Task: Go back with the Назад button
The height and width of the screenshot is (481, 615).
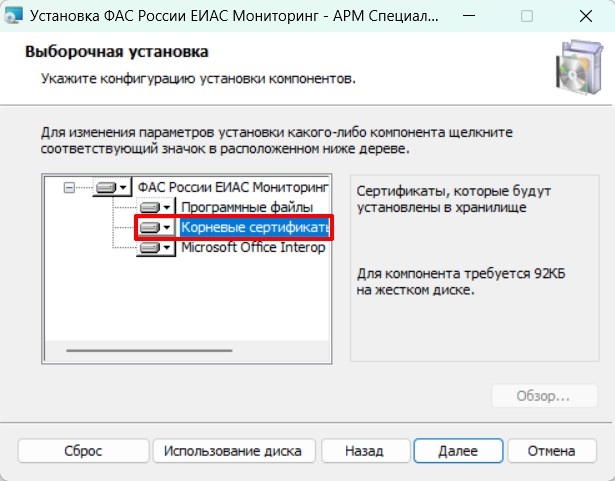Action: coord(364,451)
